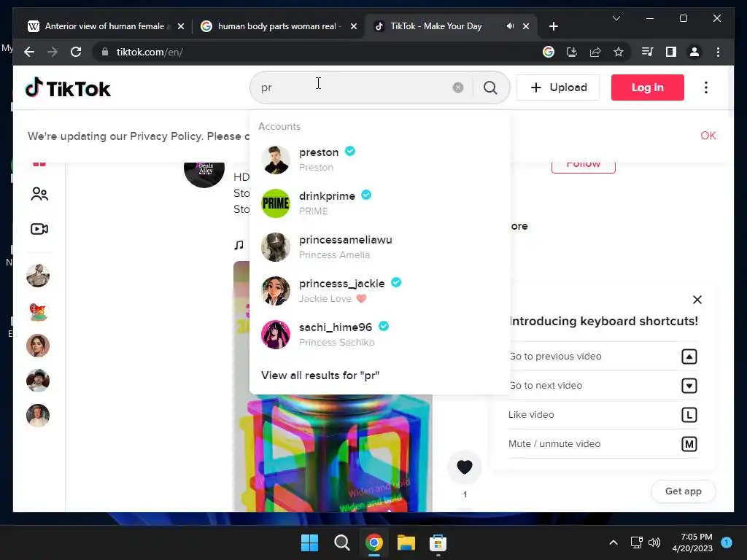Viewport: 747px width, 560px height.
Task: Open a new browser tab
Action: pos(553,26)
